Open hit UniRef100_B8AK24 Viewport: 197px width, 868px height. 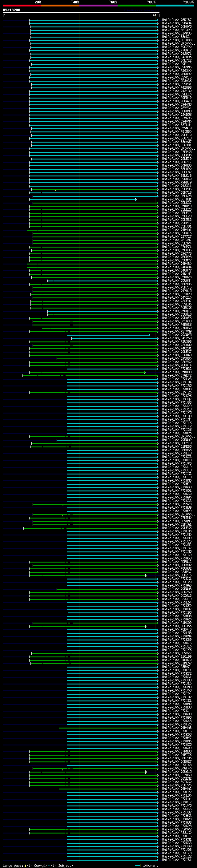tap(177, 37)
